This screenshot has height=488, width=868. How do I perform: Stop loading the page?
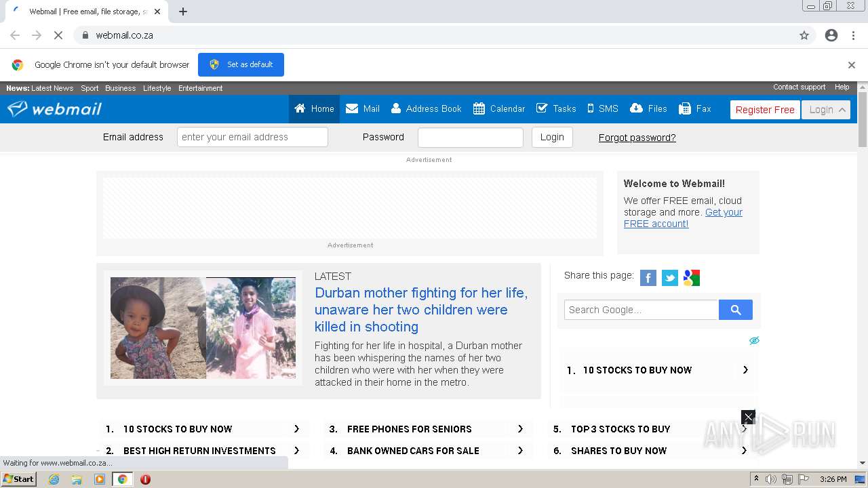coord(58,35)
